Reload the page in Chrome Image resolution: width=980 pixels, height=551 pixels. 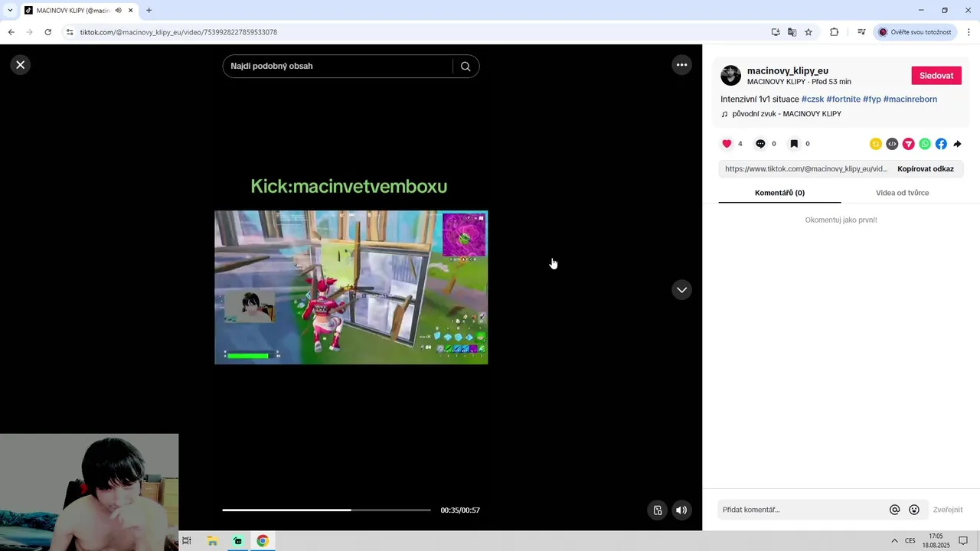point(47,32)
